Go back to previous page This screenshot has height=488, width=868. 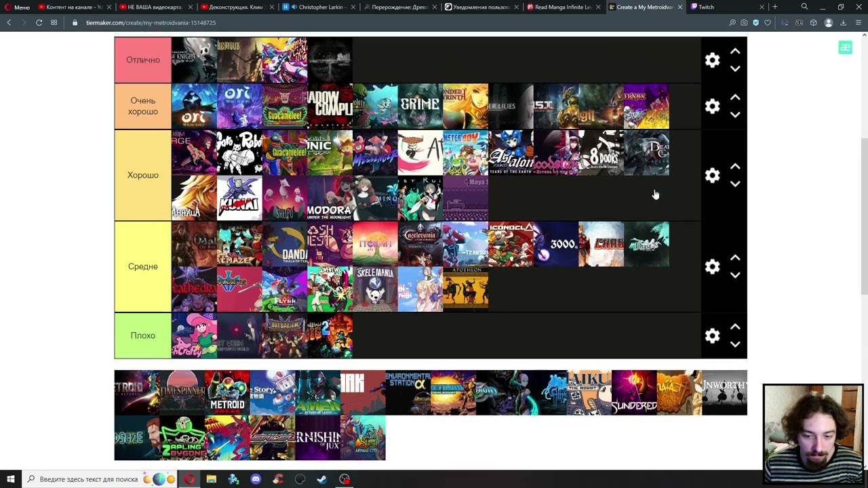click(9, 22)
